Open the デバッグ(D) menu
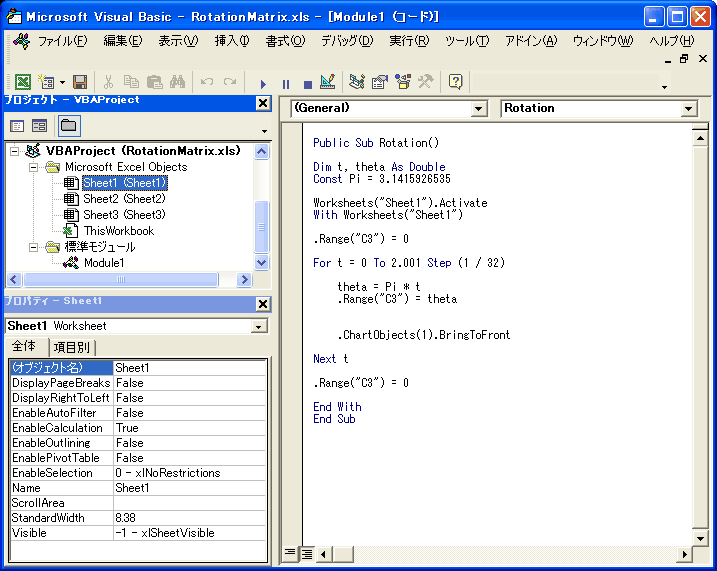 pos(347,41)
